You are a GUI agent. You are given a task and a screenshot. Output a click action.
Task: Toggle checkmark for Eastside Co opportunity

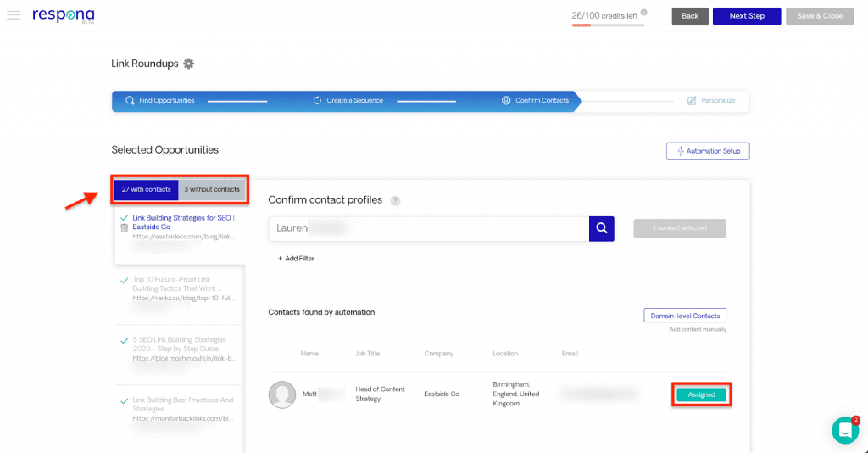124,218
